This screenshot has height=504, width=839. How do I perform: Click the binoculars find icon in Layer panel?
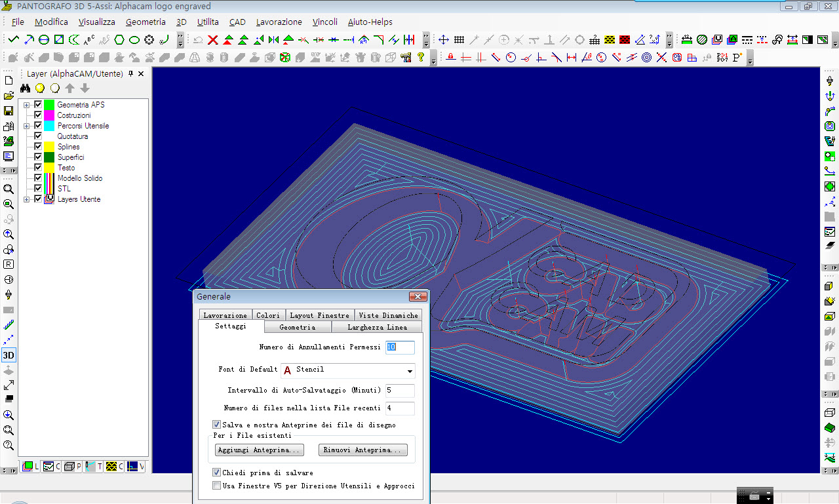26,88
